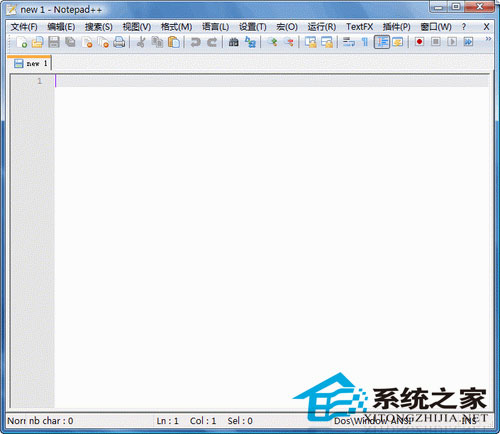Click in the text editing area

coord(272,240)
